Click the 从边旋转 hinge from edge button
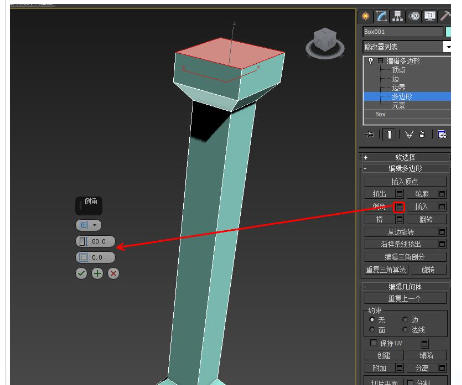Screen dimensions: 462x385 pyautogui.click(x=401, y=232)
